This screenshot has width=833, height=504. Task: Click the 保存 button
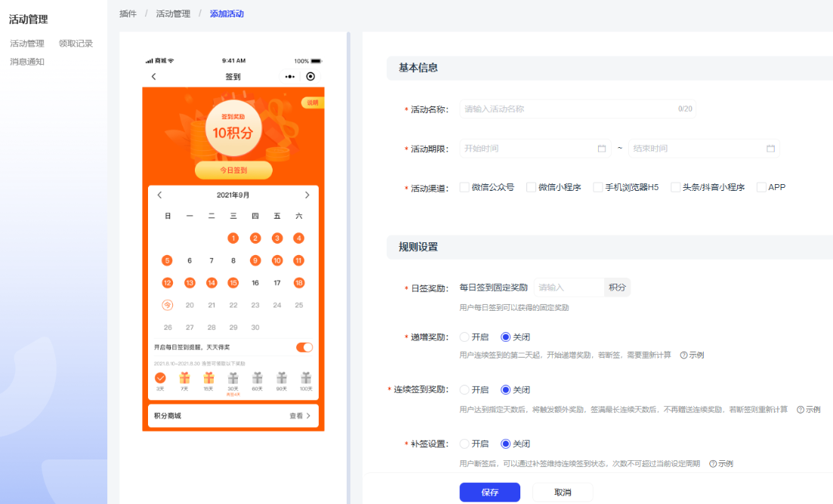click(x=489, y=492)
